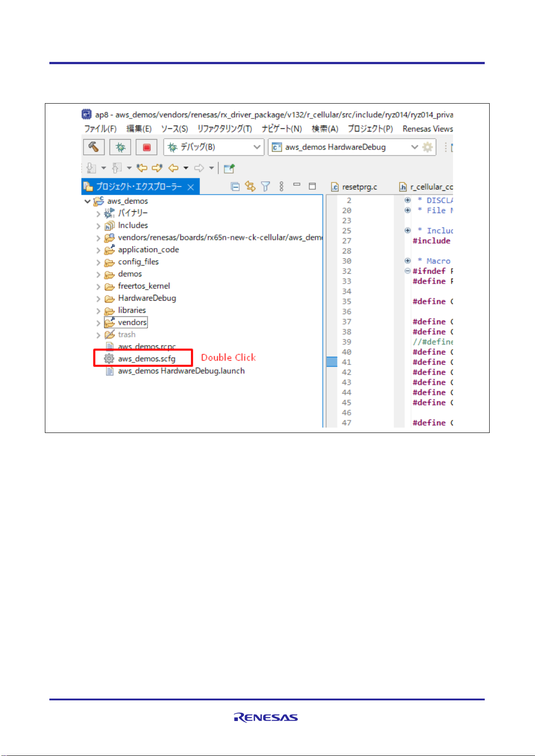This screenshot has height=756, width=535.
Task: Switch to the resetprg.c editor tab
Action: [355, 187]
